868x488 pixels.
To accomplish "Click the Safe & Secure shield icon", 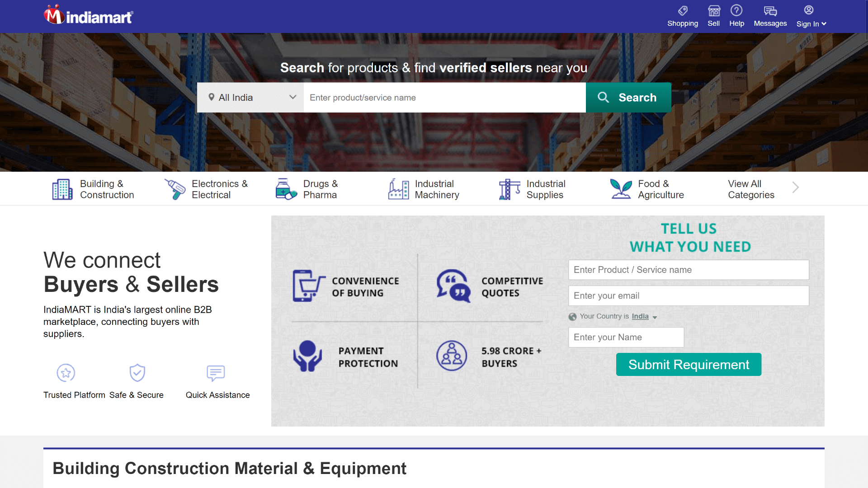I will (x=137, y=373).
